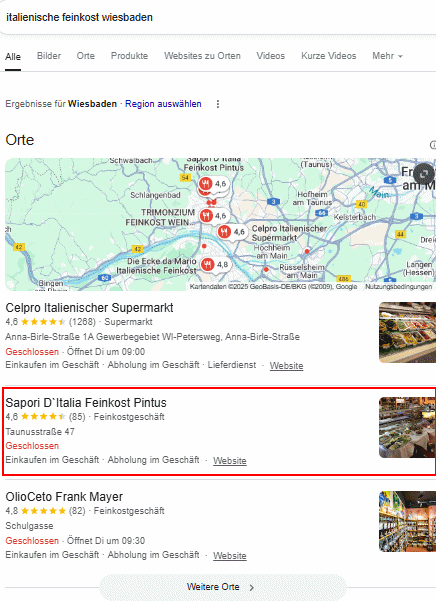
Task: Open the Celpro supermarket photo thumbnail
Action: pyautogui.click(x=407, y=332)
